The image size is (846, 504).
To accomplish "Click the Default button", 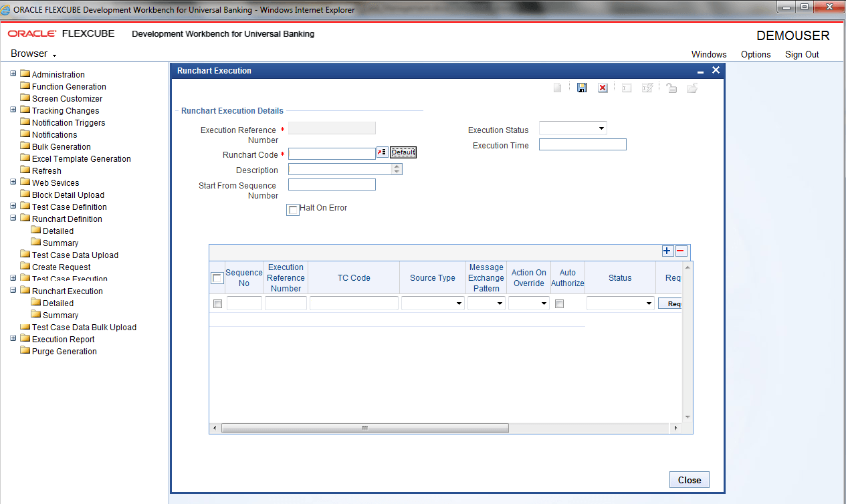I will tap(403, 152).
